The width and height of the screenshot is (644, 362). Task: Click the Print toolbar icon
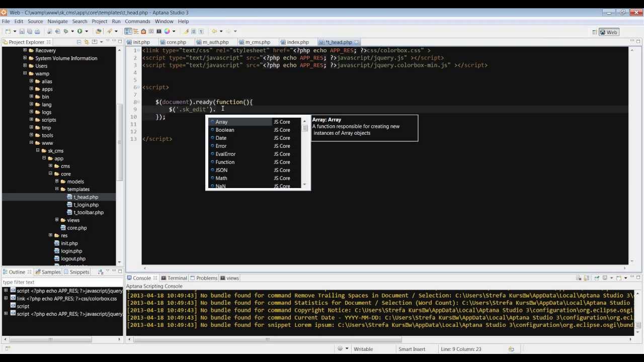37,31
